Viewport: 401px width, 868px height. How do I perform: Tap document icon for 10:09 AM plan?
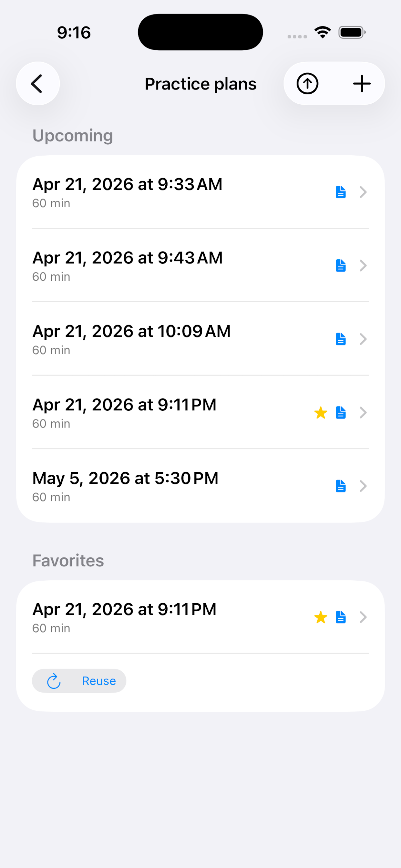coord(341,339)
